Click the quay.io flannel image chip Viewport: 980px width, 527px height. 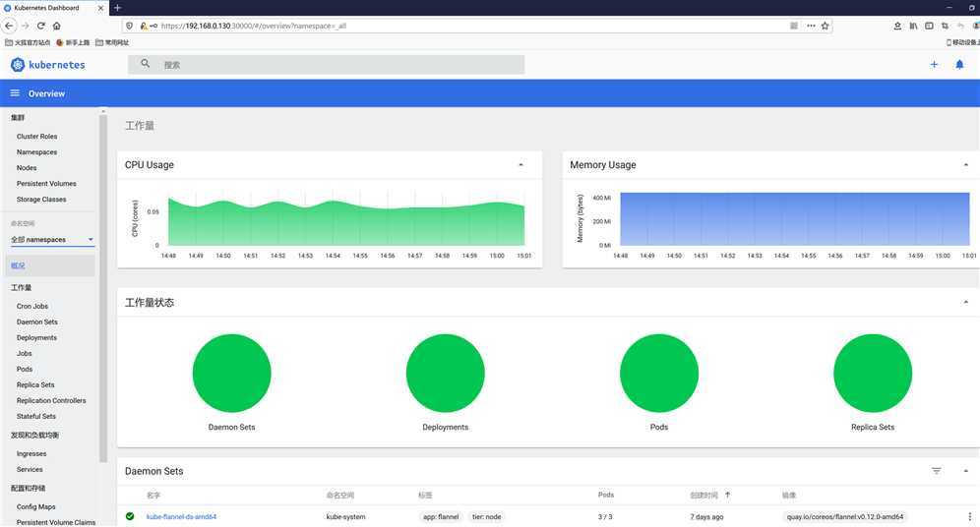click(845, 516)
